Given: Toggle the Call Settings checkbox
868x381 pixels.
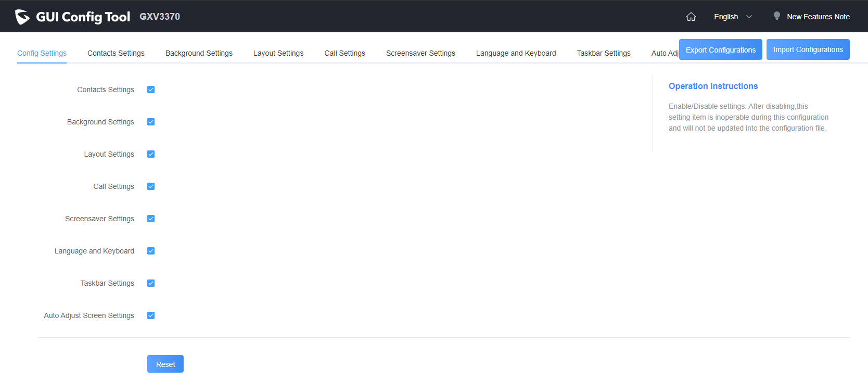Looking at the screenshot, I should pos(151,186).
